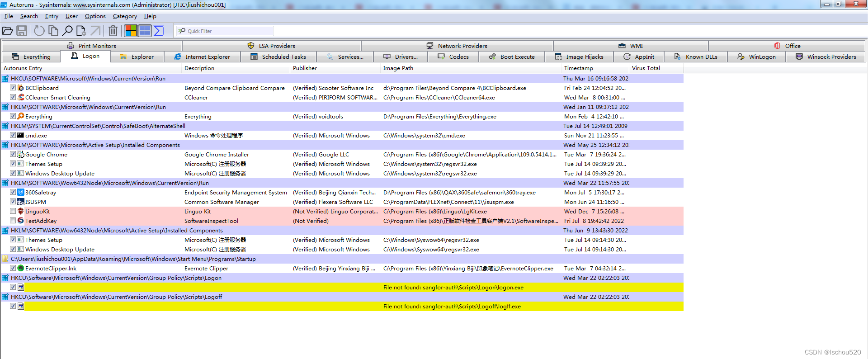Select the Startup folder icon row
Screen dimensions: 868x359
point(342,259)
